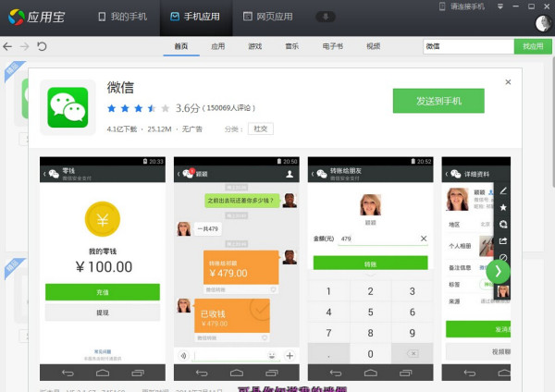Open the download manager pill button
The height and width of the screenshot is (392, 555).
click(x=326, y=17)
